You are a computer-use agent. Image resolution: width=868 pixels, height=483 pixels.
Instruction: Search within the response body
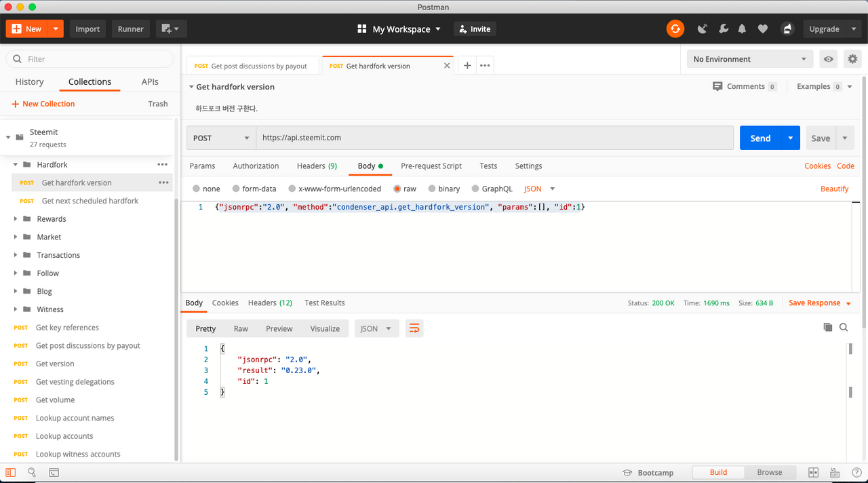coord(844,327)
